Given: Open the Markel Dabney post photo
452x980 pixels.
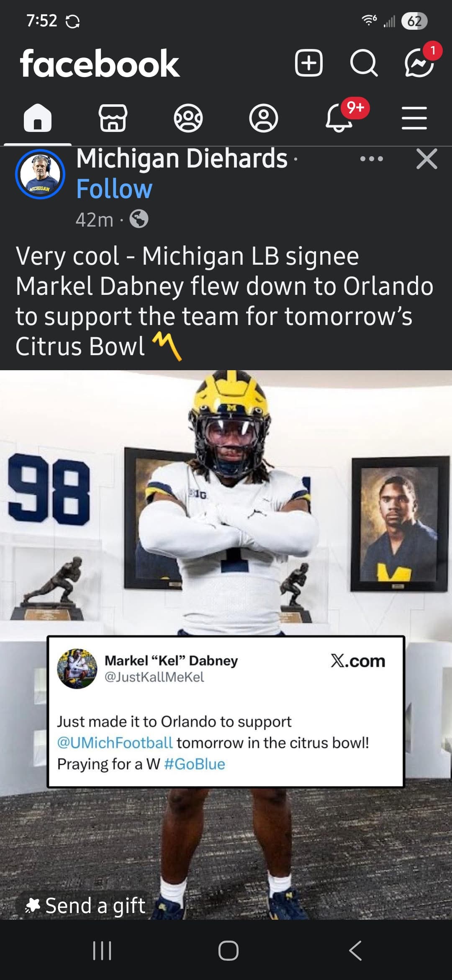Looking at the screenshot, I should 226,645.
